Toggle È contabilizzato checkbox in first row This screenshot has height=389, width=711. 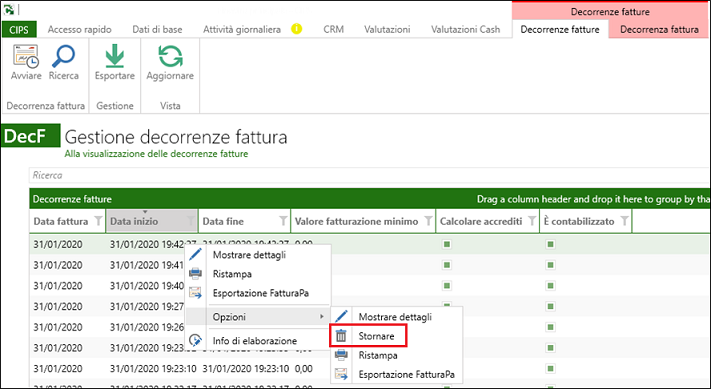pos(550,244)
